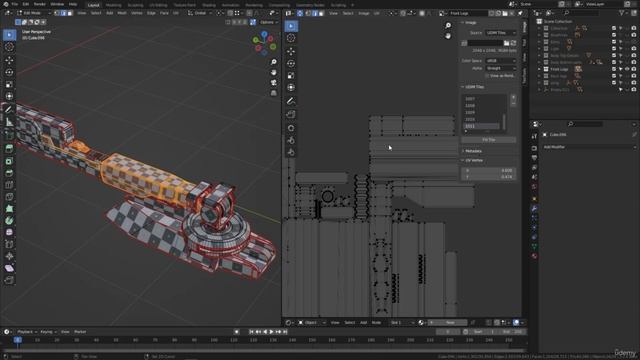The width and height of the screenshot is (640, 360).
Task: Open the File menu
Action: point(14,4)
